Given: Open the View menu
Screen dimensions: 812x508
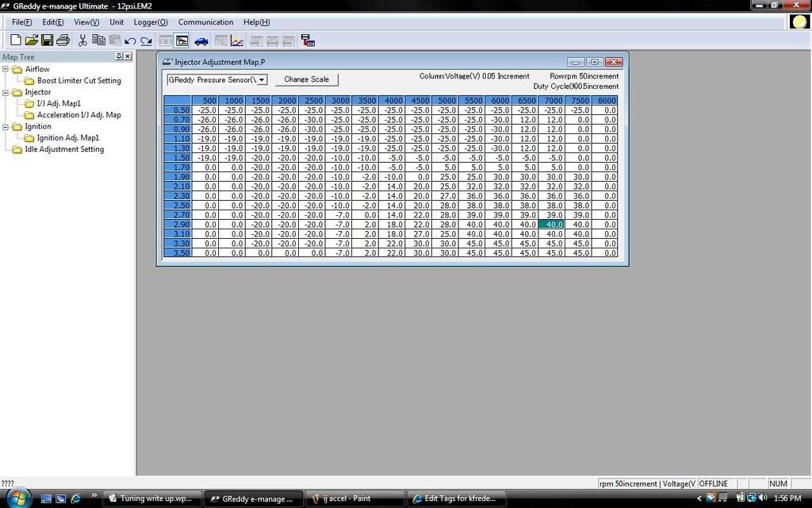Looking at the screenshot, I should (86, 21).
